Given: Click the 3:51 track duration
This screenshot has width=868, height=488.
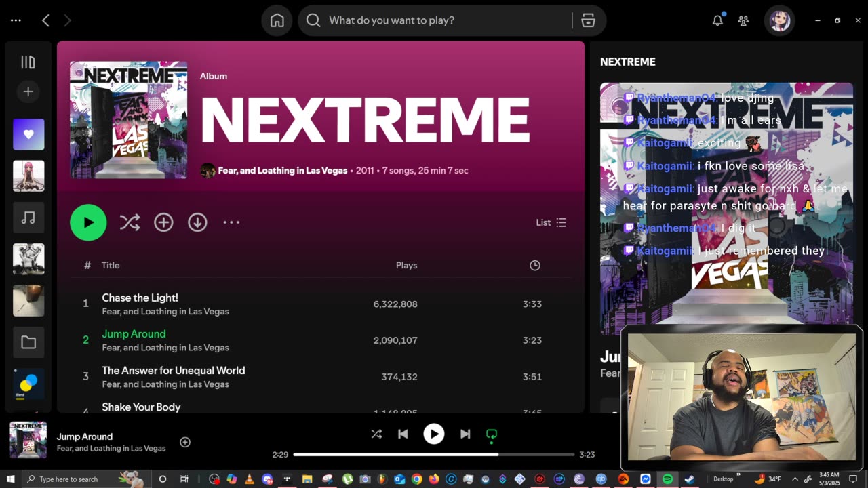Looking at the screenshot, I should pyautogui.click(x=532, y=377).
